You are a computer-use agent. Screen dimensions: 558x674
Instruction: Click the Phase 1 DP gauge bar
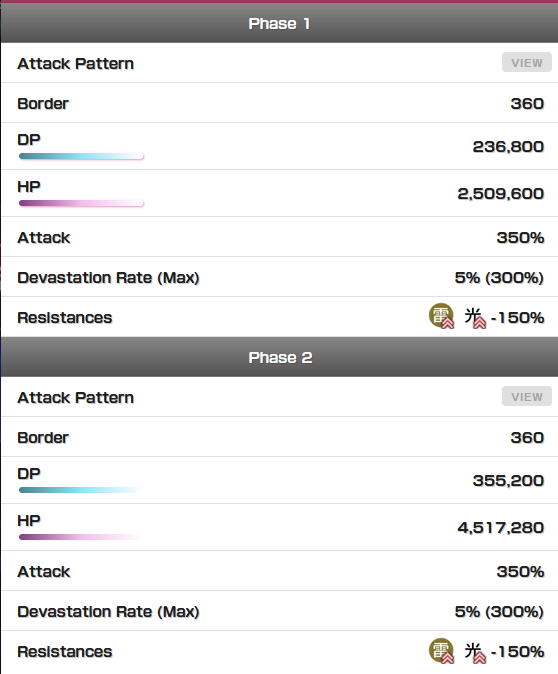(x=81, y=156)
